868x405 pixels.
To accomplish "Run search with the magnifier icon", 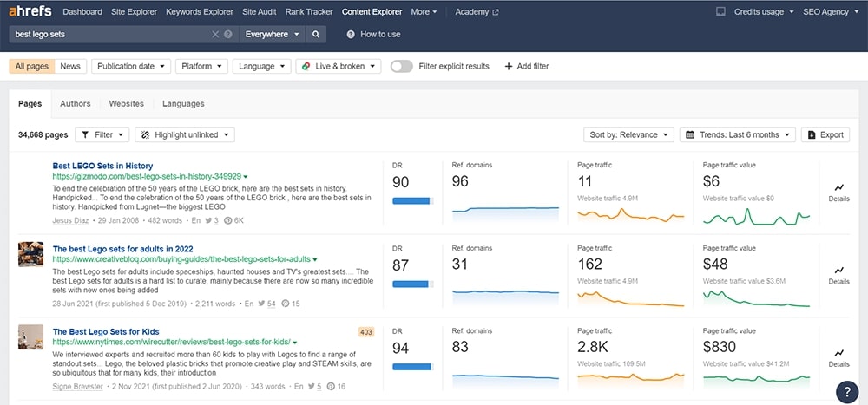I will pyautogui.click(x=316, y=35).
